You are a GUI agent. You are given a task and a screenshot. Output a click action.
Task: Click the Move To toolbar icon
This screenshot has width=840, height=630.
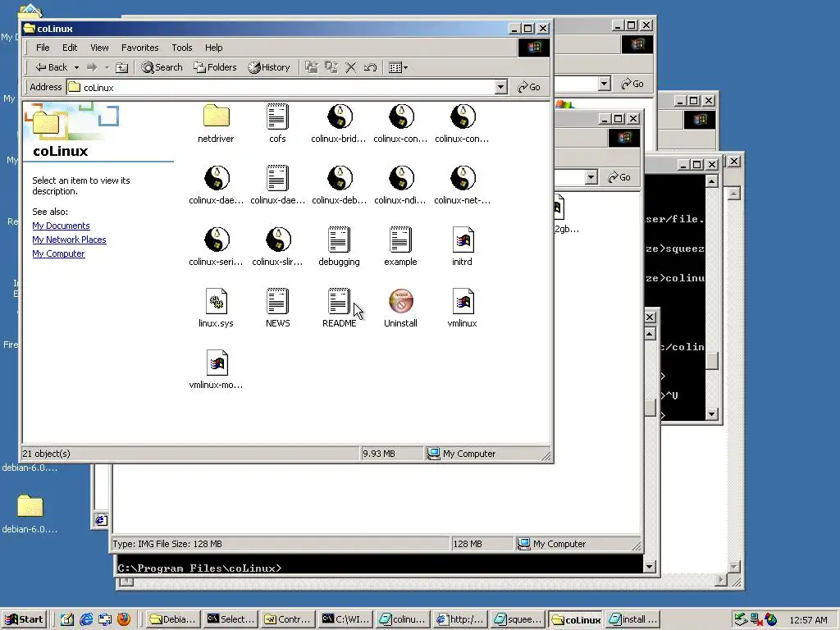coord(311,67)
